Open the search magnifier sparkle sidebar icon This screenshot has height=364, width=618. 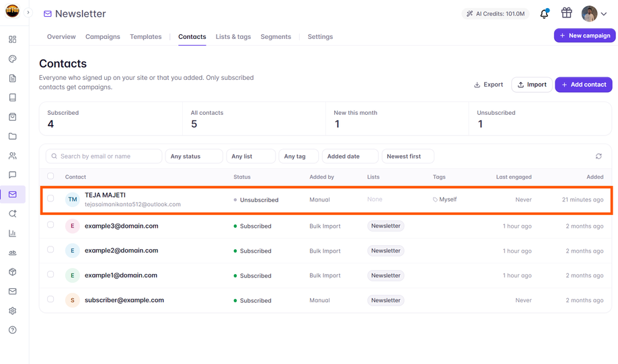coord(13,214)
